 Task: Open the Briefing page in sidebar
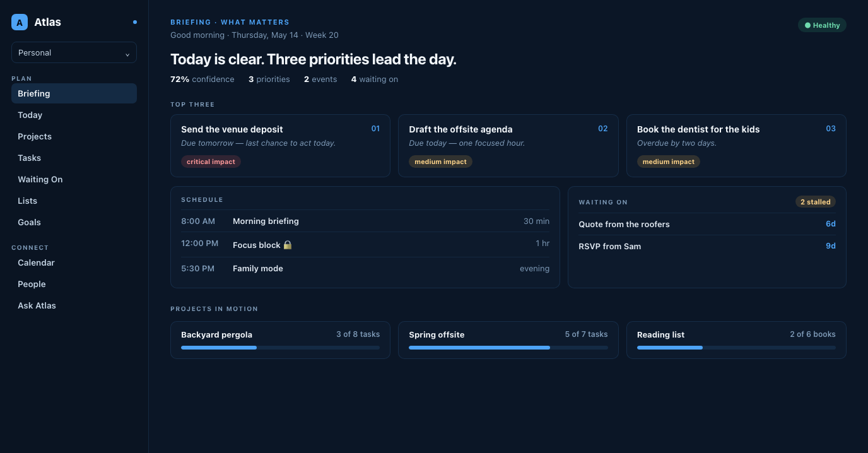(x=74, y=93)
